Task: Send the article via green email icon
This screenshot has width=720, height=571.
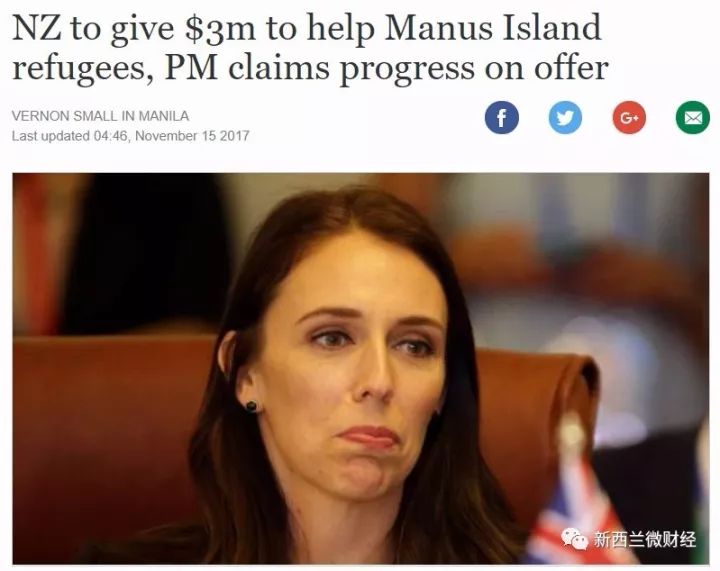Action: coord(692,118)
